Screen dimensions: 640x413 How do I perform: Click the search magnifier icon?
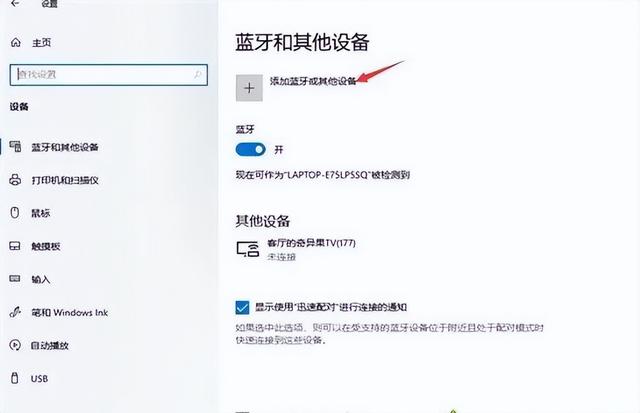(x=198, y=75)
